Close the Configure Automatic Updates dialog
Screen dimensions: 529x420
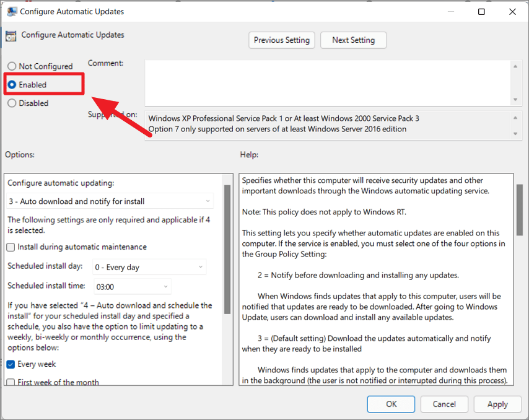(512, 12)
